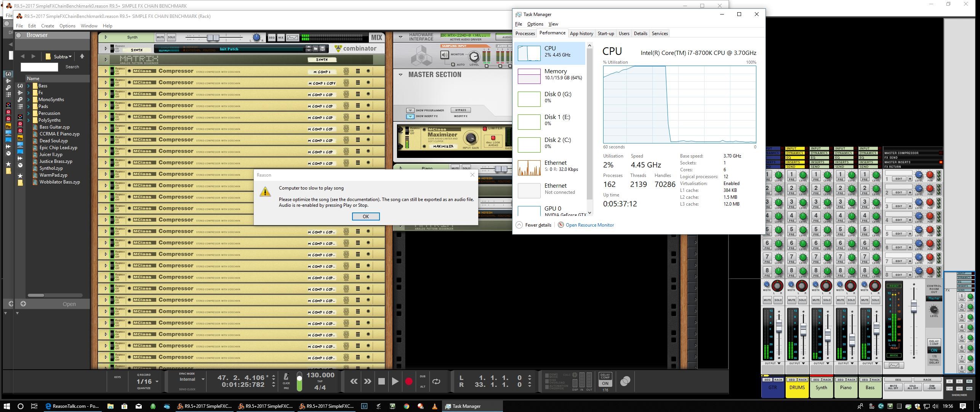Expand the Bass folder in Browser
Viewport: 980px width, 412px height.
tap(29, 86)
